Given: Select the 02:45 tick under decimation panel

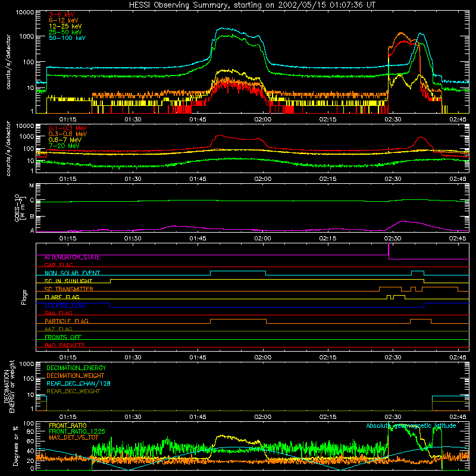Looking at the screenshot, I should pyautogui.click(x=458, y=417).
